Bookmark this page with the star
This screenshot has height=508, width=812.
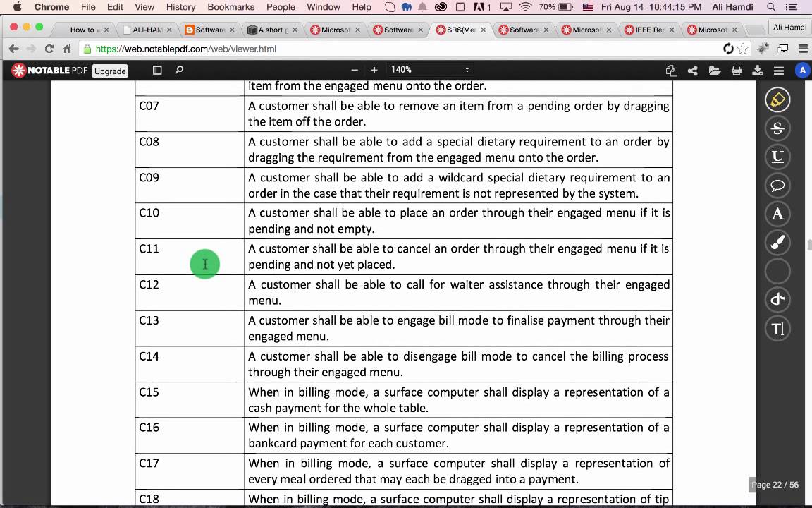743,49
